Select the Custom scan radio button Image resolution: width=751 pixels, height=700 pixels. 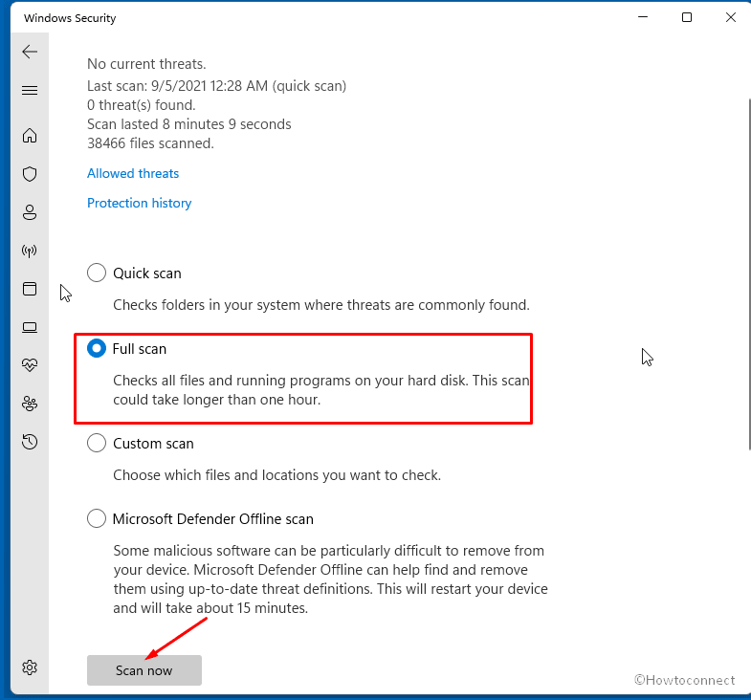point(97,443)
